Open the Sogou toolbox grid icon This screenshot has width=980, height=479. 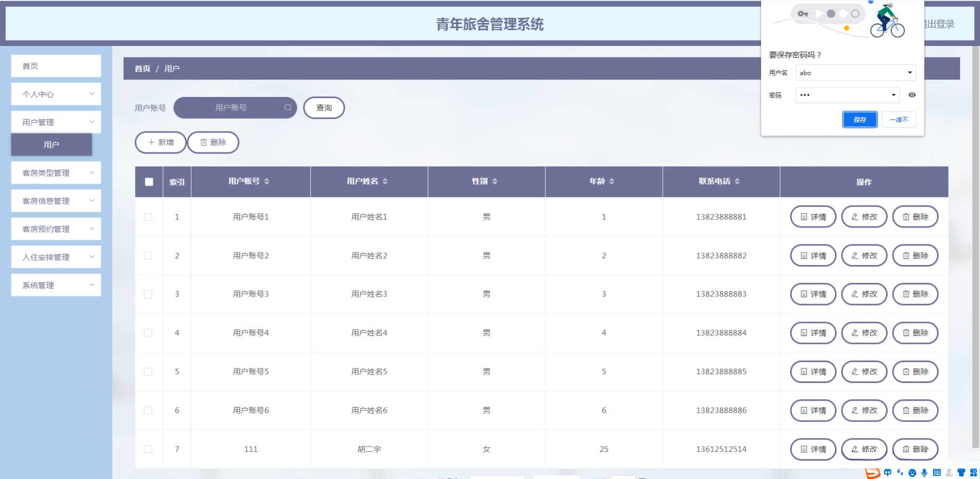click(974, 473)
